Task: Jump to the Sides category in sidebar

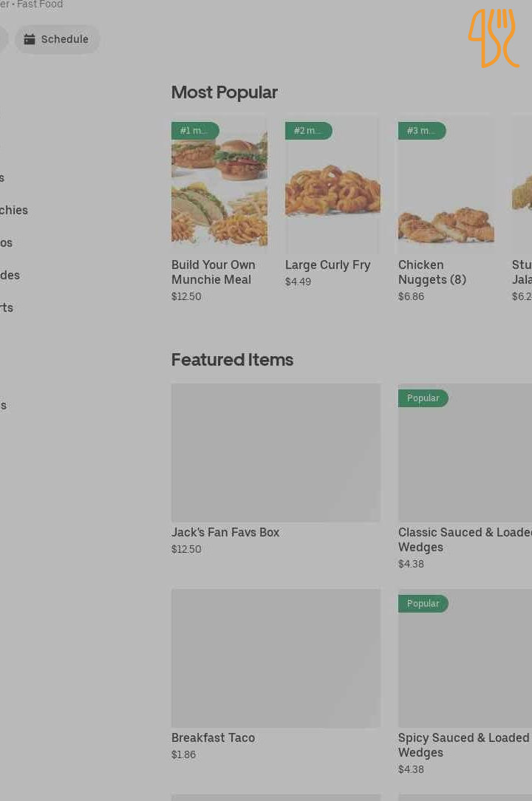Action: point(10,276)
